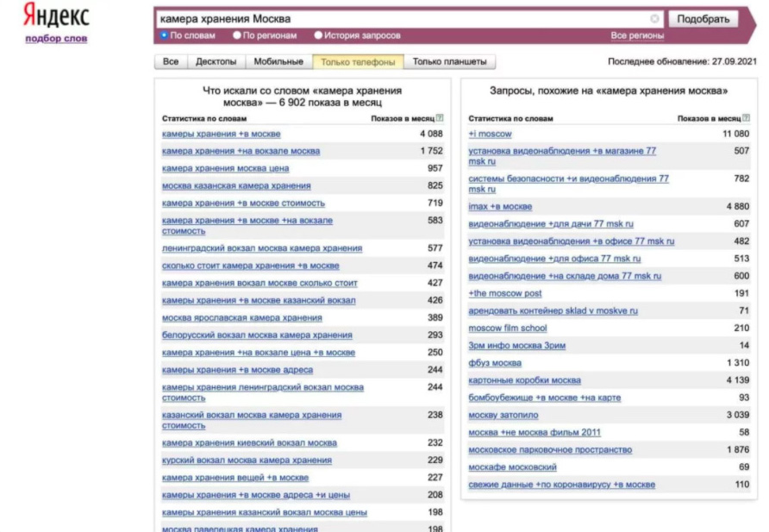
Task: Open the «камера хранения +в москве стоимость» query
Action: click(x=243, y=203)
